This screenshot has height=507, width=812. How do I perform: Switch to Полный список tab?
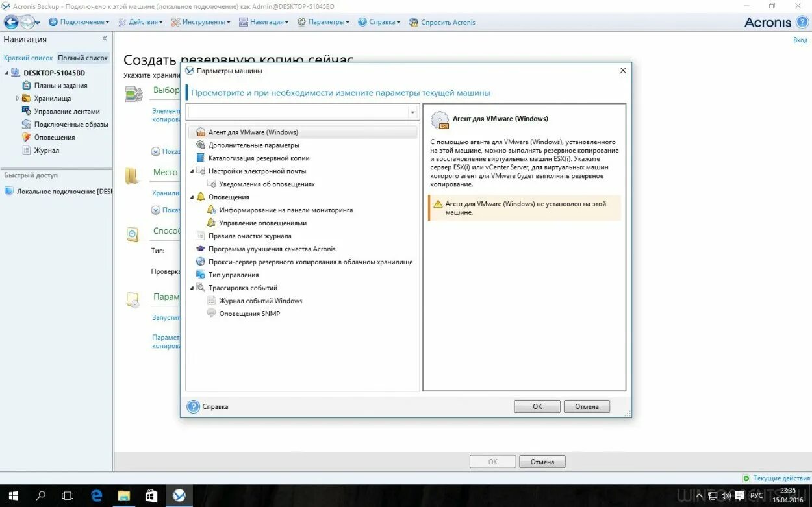click(83, 58)
